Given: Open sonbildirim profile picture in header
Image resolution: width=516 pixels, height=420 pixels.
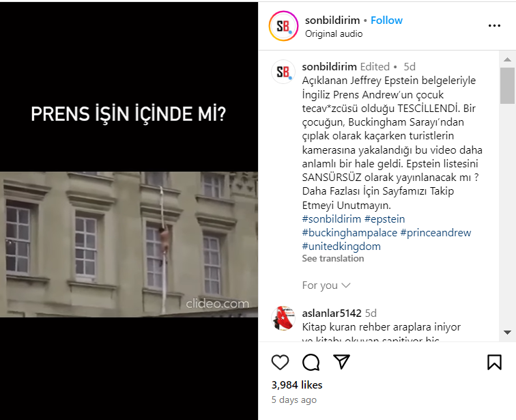Looking at the screenshot, I should (283, 26).
